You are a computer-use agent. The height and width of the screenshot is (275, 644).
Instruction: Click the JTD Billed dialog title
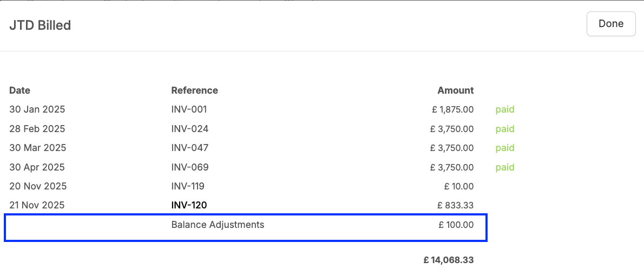(40, 25)
